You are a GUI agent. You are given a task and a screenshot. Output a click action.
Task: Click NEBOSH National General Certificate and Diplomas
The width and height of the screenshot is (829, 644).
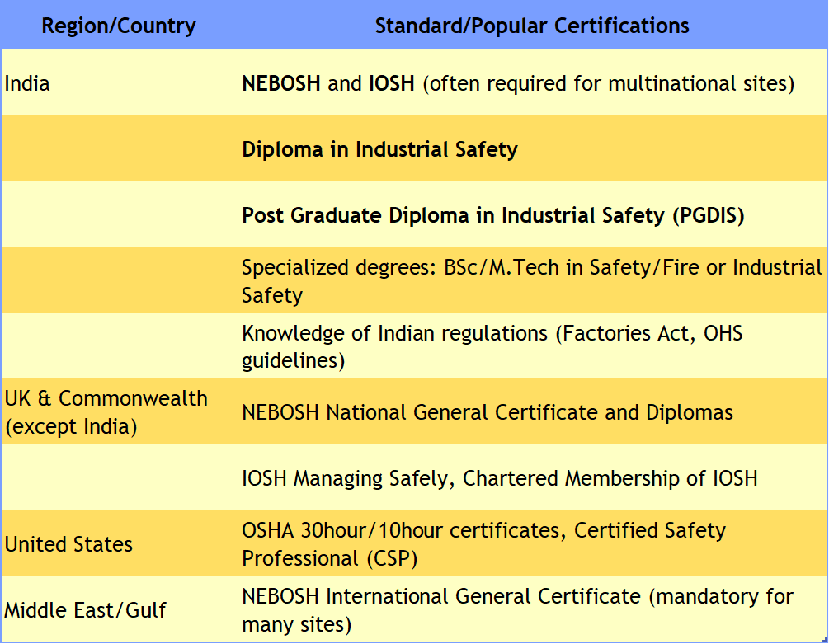[x=487, y=412]
